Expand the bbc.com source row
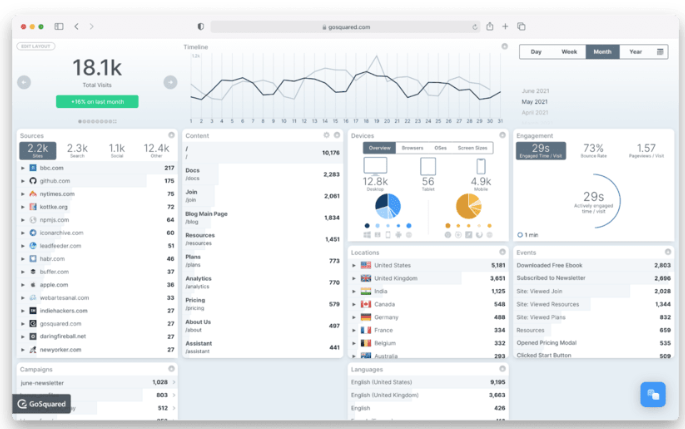This screenshot has width=685, height=429. (x=23, y=168)
